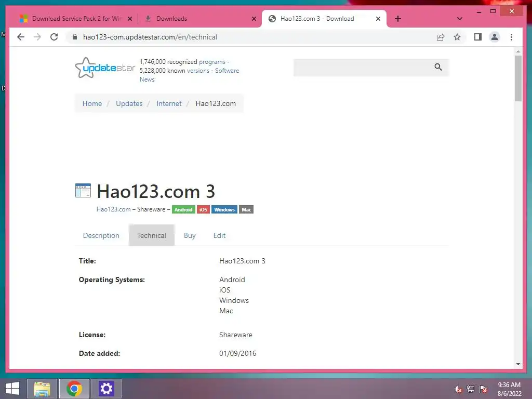Go back to the previous page
The image size is (532, 399).
click(x=21, y=37)
